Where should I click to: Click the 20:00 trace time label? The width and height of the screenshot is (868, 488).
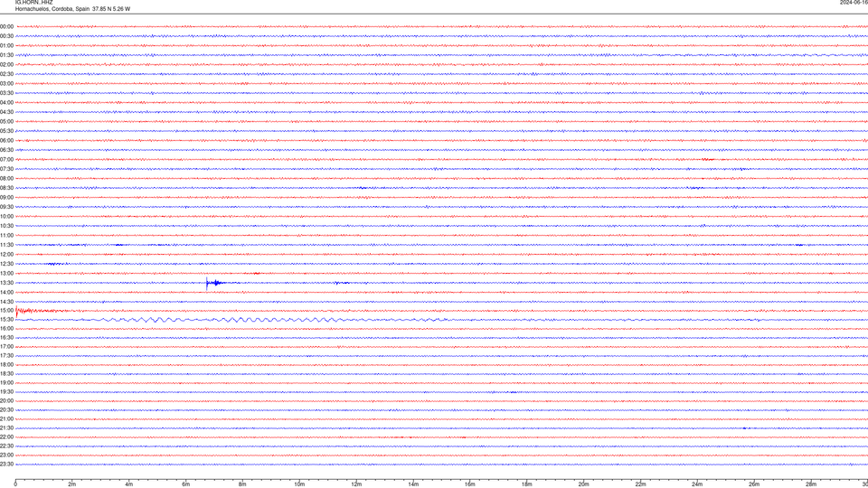pos(6,400)
